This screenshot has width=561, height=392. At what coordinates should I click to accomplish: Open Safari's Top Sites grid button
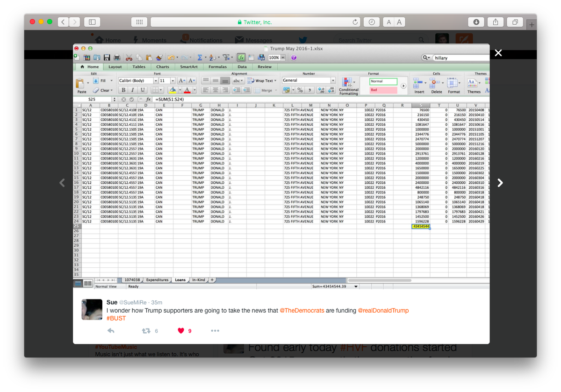coord(139,22)
